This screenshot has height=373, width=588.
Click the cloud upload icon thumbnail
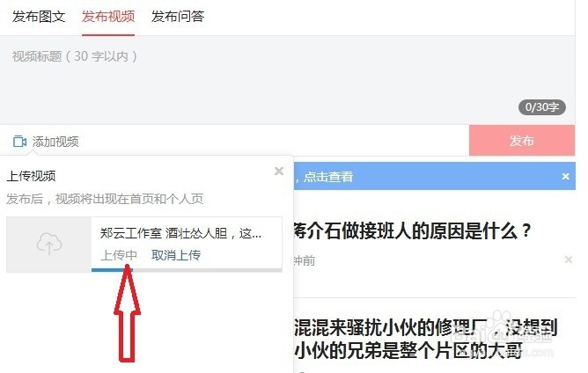coord(49,245)
